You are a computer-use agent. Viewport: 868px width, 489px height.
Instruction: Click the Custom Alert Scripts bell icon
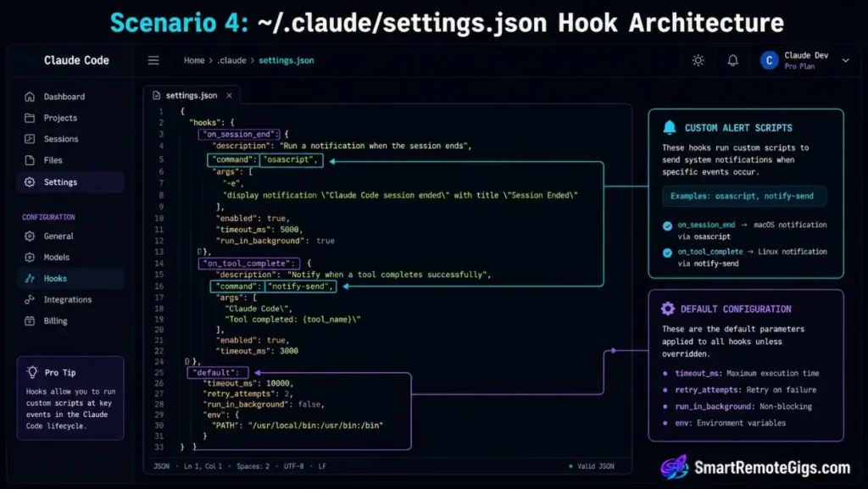670,128
